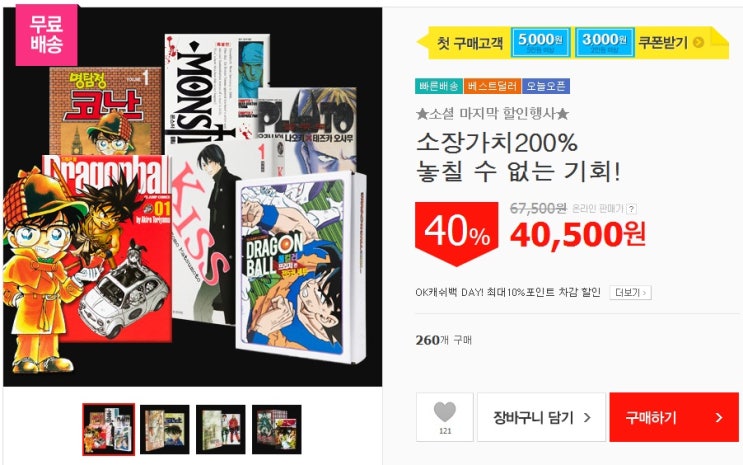
Task: Click the question mark beside online price
Action: click(631, 209)
